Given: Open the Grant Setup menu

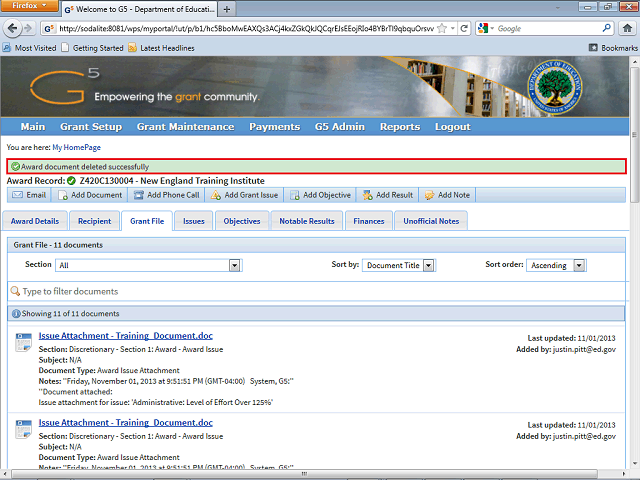Looking at the screenshot, I should tap(91, 127).
